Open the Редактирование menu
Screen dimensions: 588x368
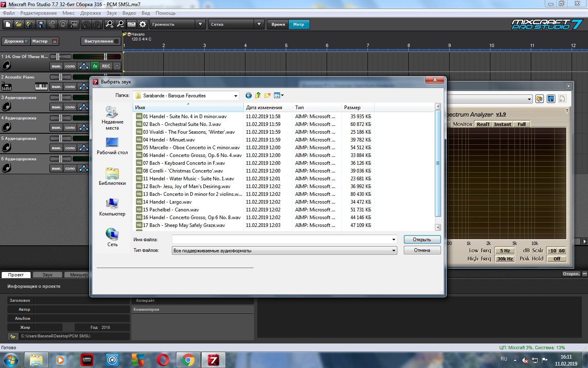[38, 13]
